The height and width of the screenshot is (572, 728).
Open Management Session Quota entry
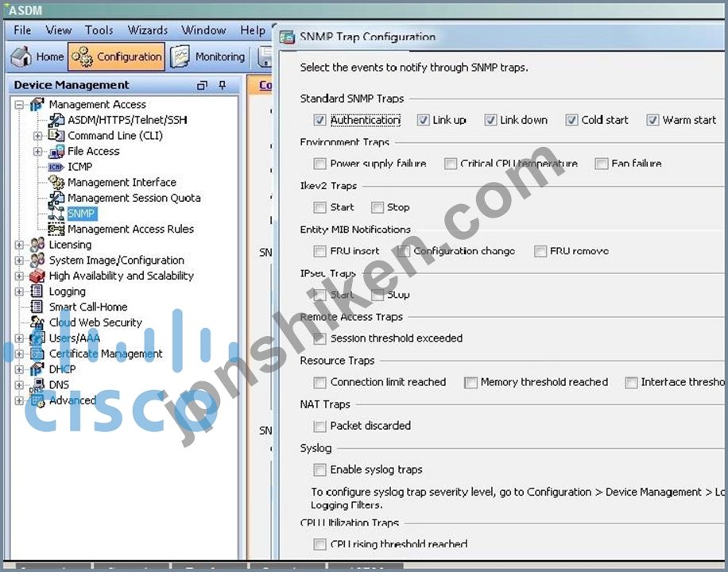pos(134,198)
